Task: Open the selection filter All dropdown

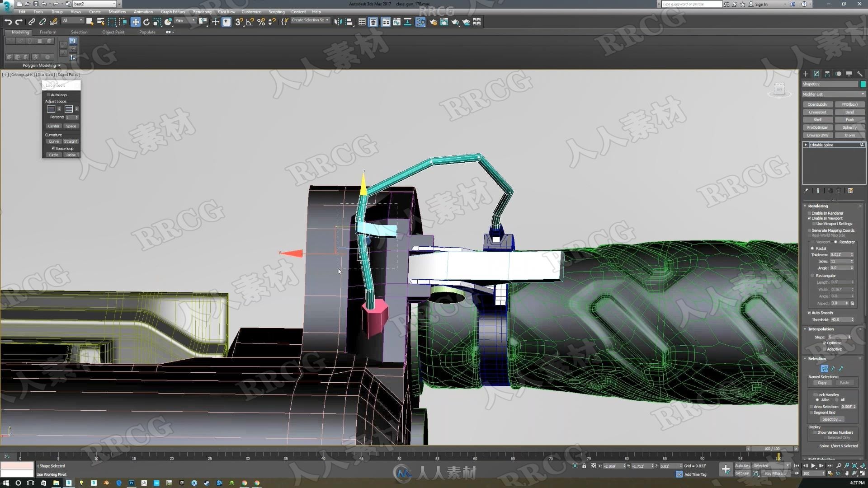Action: pos(73,21)
